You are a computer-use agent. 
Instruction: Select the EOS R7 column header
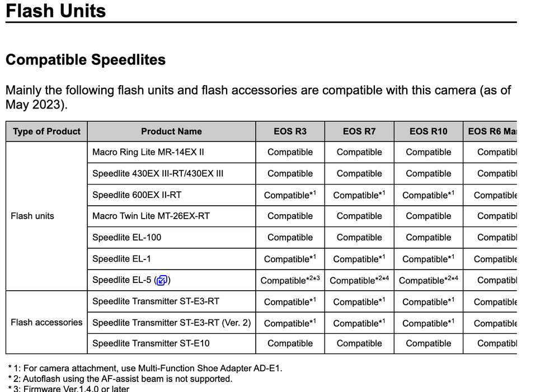click(x=359, y=131)
